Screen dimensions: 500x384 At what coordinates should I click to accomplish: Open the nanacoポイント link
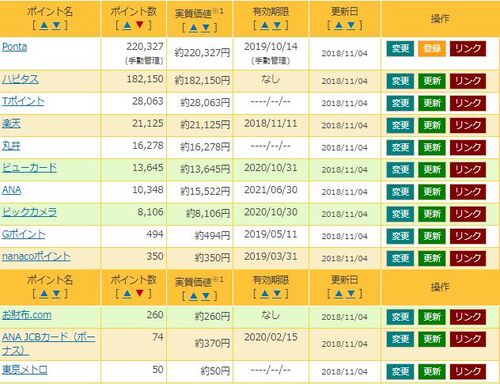tap(36, 256)
